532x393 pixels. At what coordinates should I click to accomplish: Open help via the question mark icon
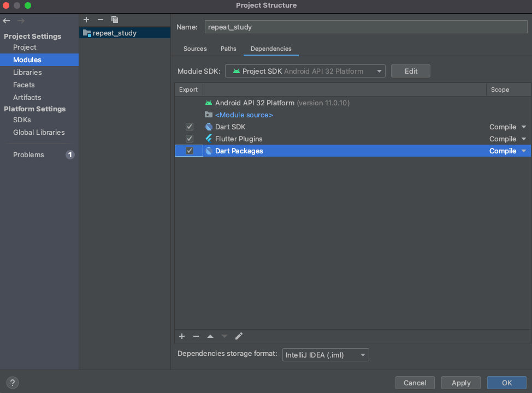tap(12, 383)
